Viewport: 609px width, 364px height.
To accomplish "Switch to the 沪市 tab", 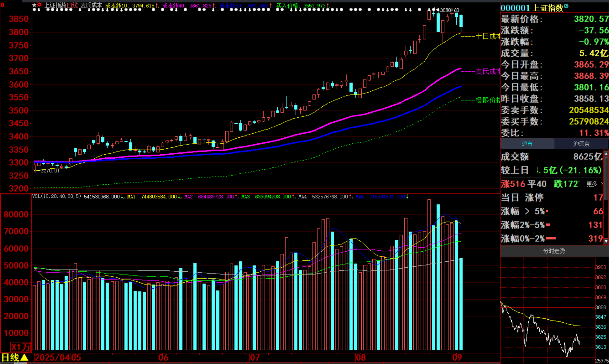I will (x=527, y=144).
